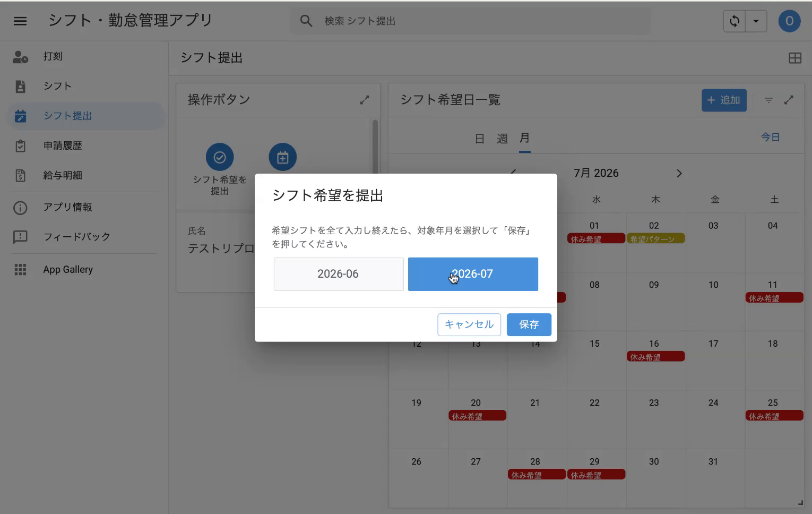Click キャンセル in the dialog
Viewport: 812px width, 514px height.
pyautogui.click(x=469, y=324)
